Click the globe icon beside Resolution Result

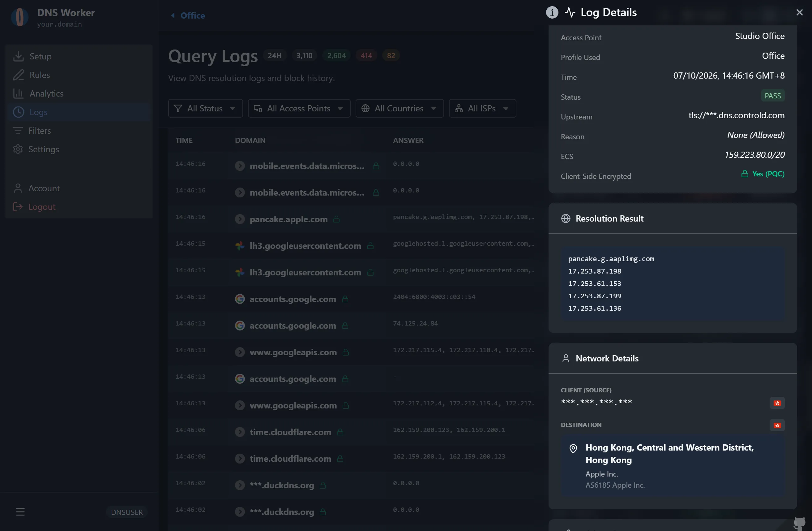(566, 218)
